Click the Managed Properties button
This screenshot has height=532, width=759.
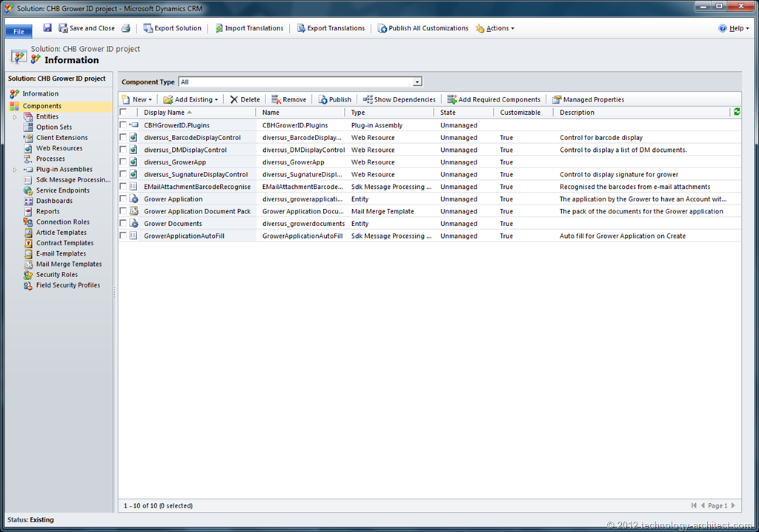[588, 99]
